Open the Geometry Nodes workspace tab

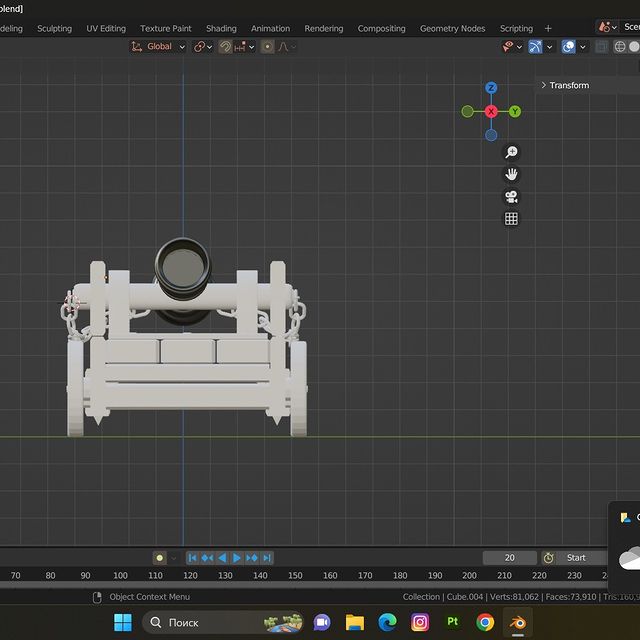(x=452, y=29)
